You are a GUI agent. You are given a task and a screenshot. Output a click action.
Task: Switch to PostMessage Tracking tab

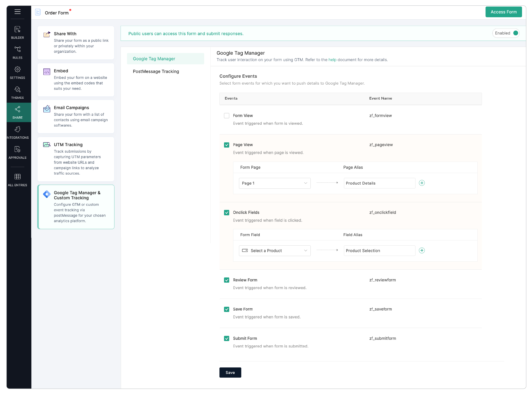click(156, 71)
